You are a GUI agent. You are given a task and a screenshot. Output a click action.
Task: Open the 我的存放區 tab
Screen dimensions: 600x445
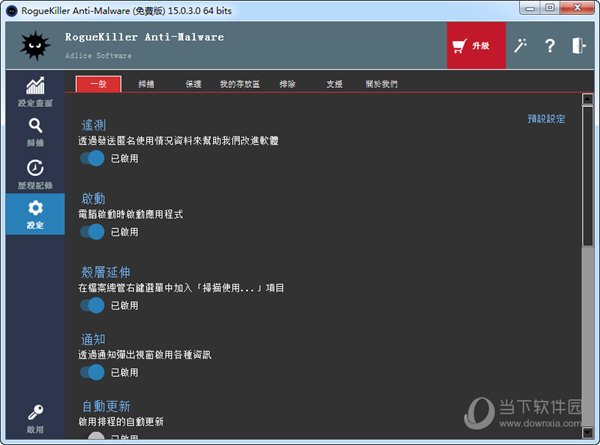(x=240, y=84)
